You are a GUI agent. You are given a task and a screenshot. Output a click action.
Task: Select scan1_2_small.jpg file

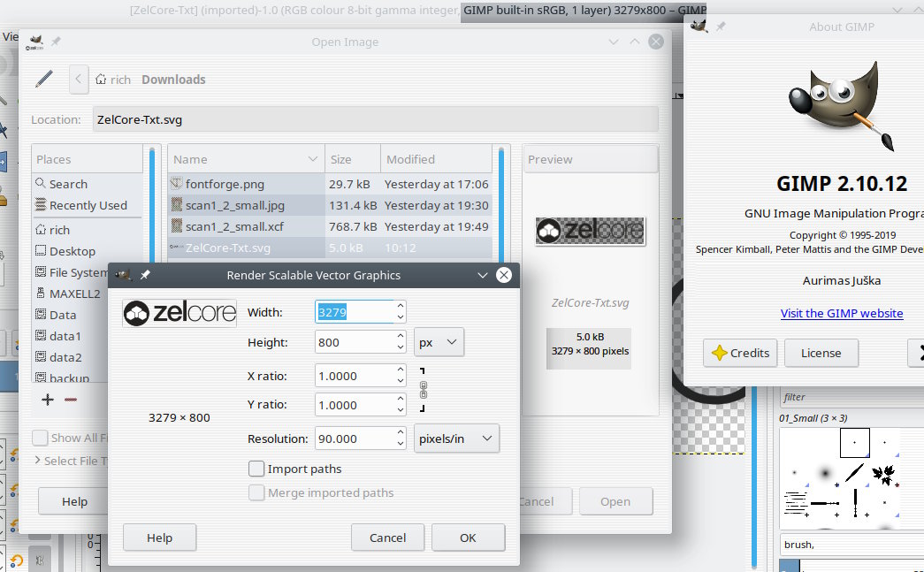(x=330, y=205)
